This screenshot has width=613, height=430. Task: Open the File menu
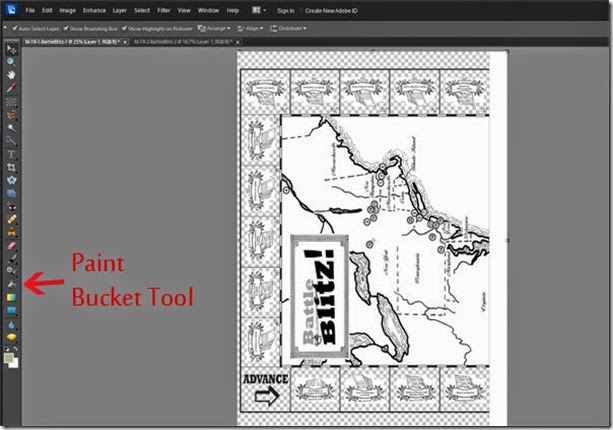coord(30,11)
